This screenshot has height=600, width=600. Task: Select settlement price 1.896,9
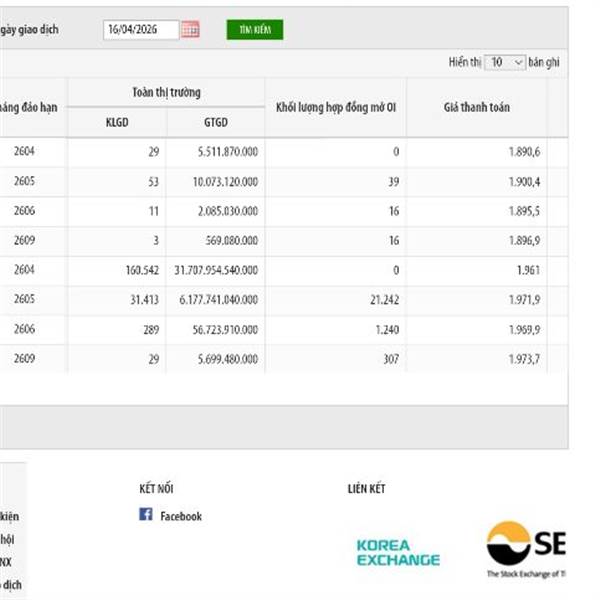pyautogui.click(x=524, y=241)
